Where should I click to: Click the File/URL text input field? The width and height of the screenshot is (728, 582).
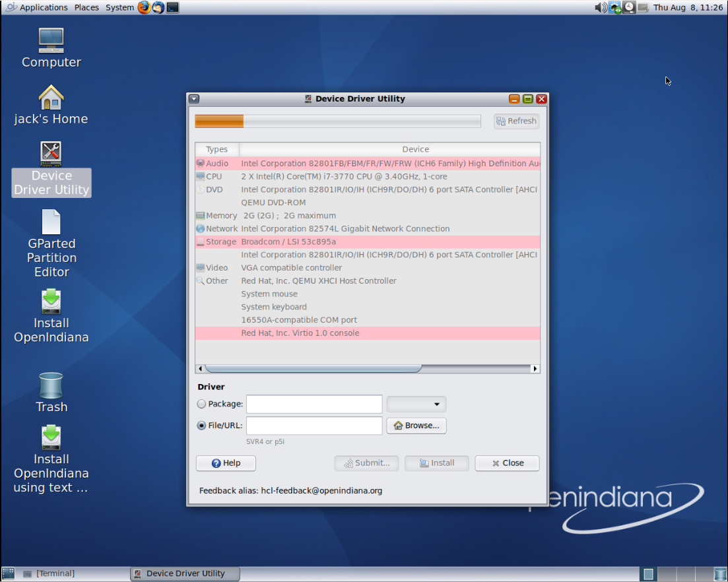[314, 426]
